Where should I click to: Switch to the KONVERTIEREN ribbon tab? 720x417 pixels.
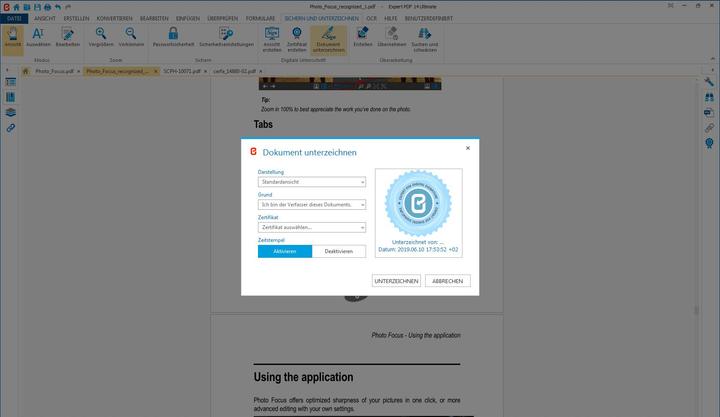coord(114,18)
